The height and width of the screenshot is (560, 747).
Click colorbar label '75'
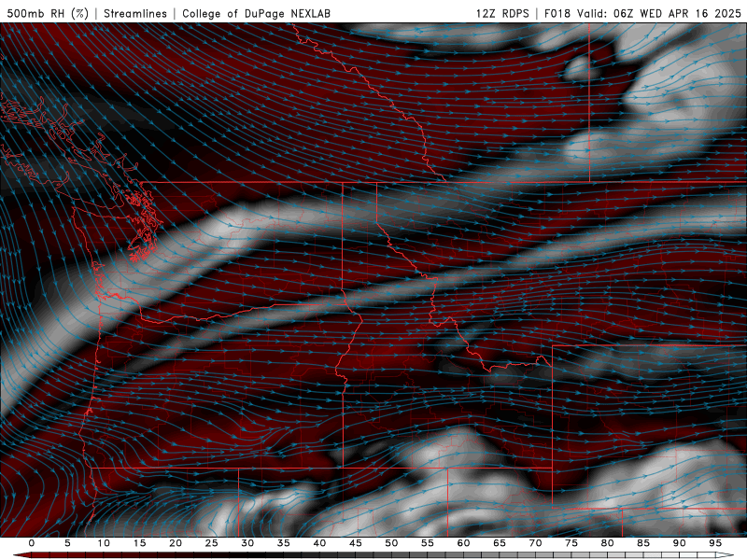(571, 543)
